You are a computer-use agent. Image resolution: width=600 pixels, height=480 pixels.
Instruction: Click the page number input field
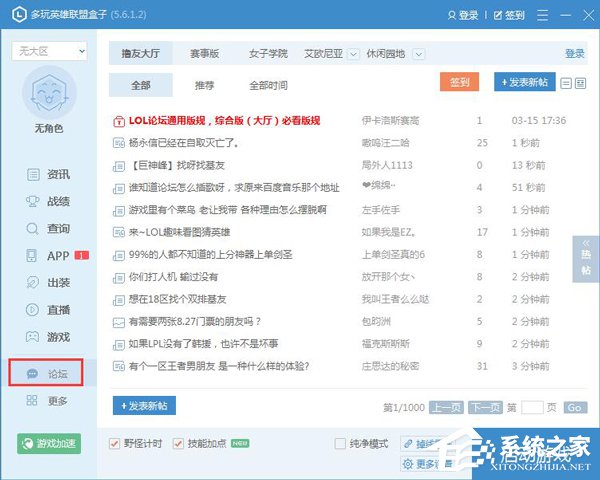click(x=532, y=407)
